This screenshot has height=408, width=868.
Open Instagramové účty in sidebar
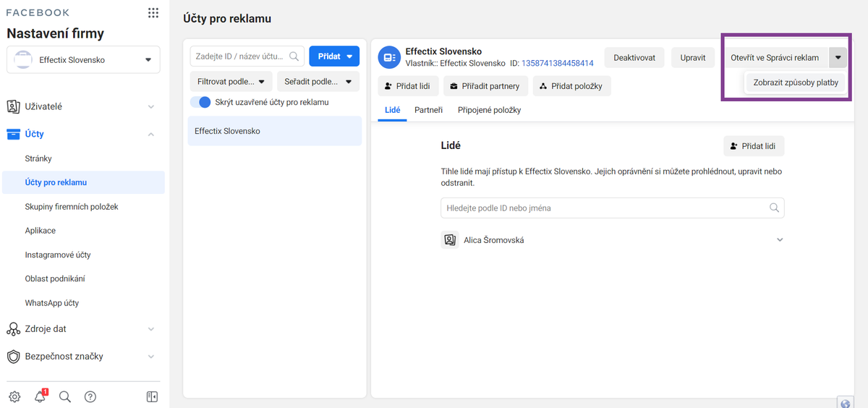pos(57,255)
